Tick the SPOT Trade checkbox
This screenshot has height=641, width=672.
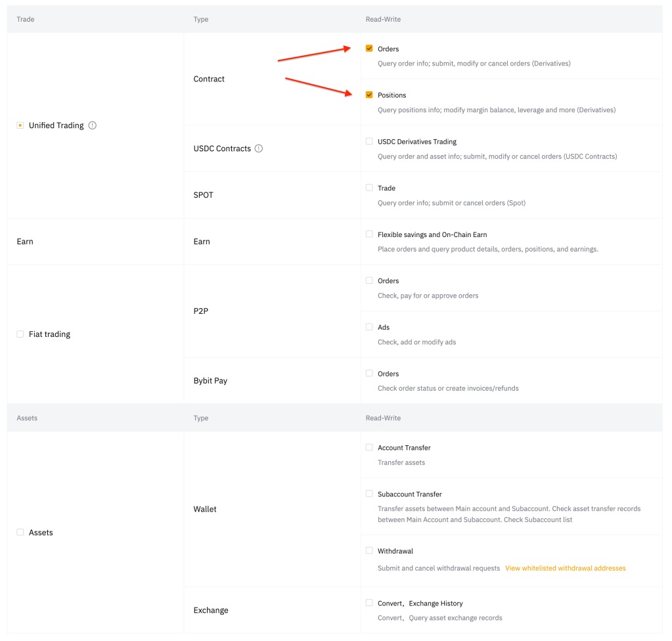click(369, 188)
